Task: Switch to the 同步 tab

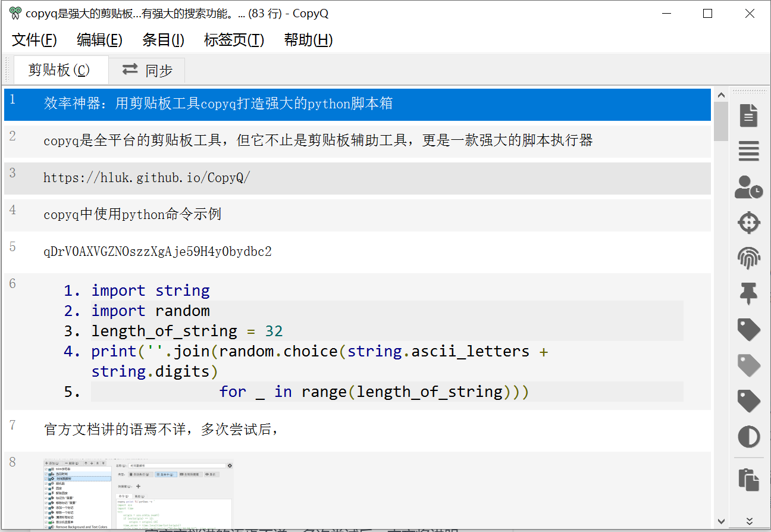Action: (x=147, y=70)
